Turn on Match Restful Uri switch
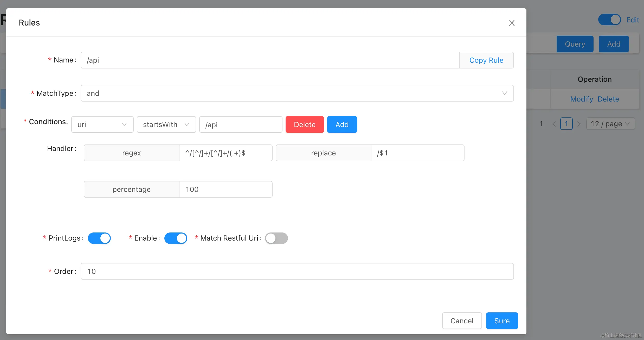Image resolution: width=644 pixels, height=340 pixels. pos(276,238)
